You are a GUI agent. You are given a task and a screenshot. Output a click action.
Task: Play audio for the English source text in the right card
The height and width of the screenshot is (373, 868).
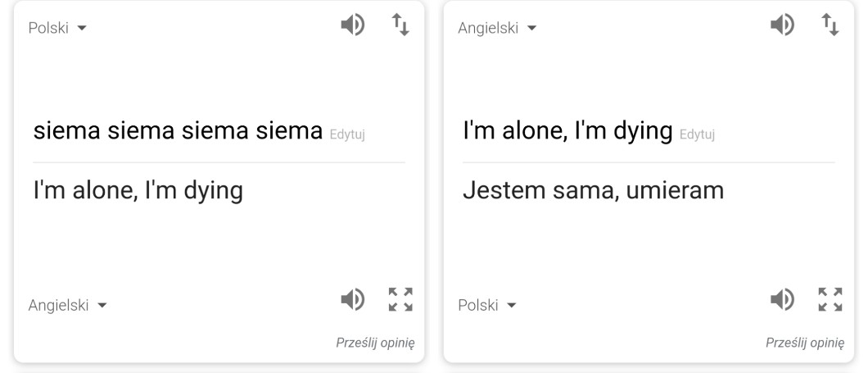[x=780, y=26]
